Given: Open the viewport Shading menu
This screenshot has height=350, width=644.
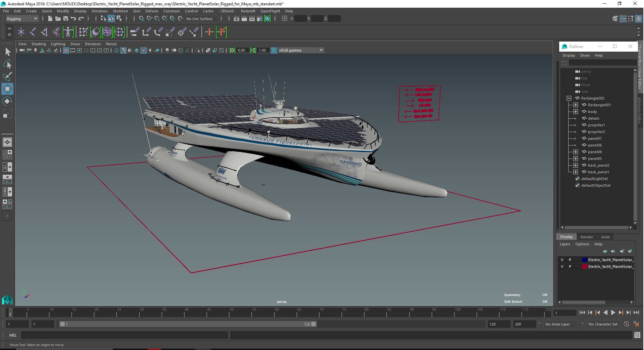Looking at the screenshot, I should [x=39, y=44].
